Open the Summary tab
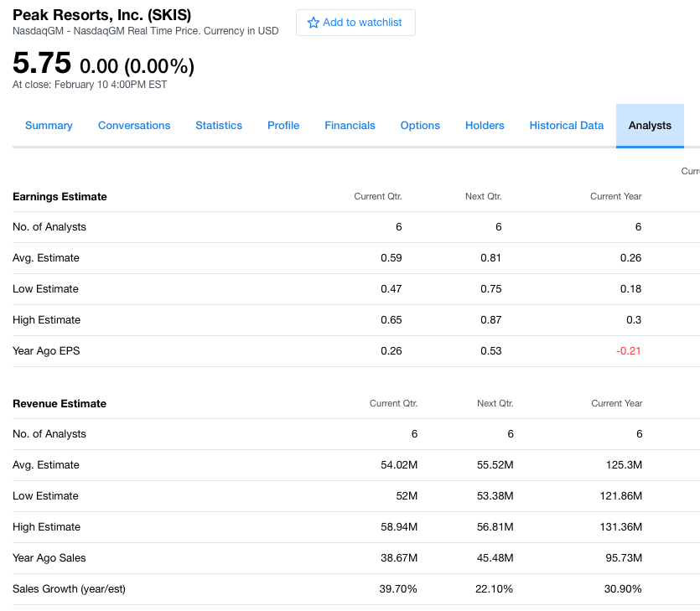Viewport: 700px width, 611px height. coord(49,126)
